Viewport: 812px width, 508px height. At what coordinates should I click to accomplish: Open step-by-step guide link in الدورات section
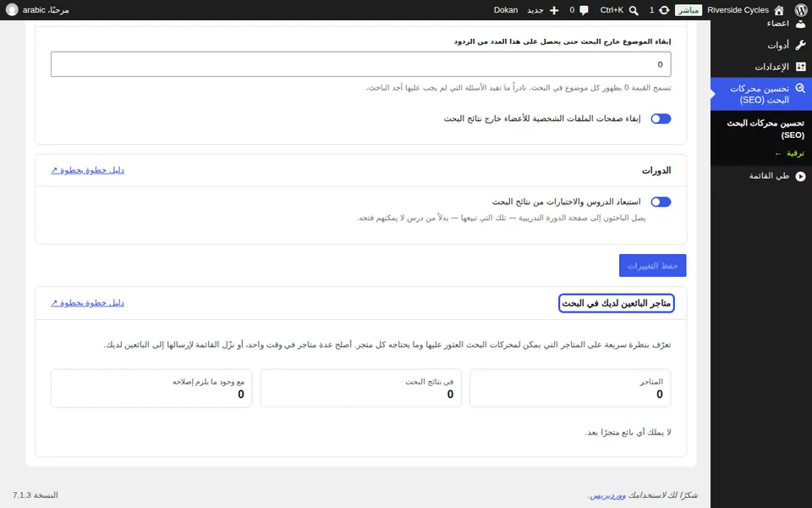[87, 170]
